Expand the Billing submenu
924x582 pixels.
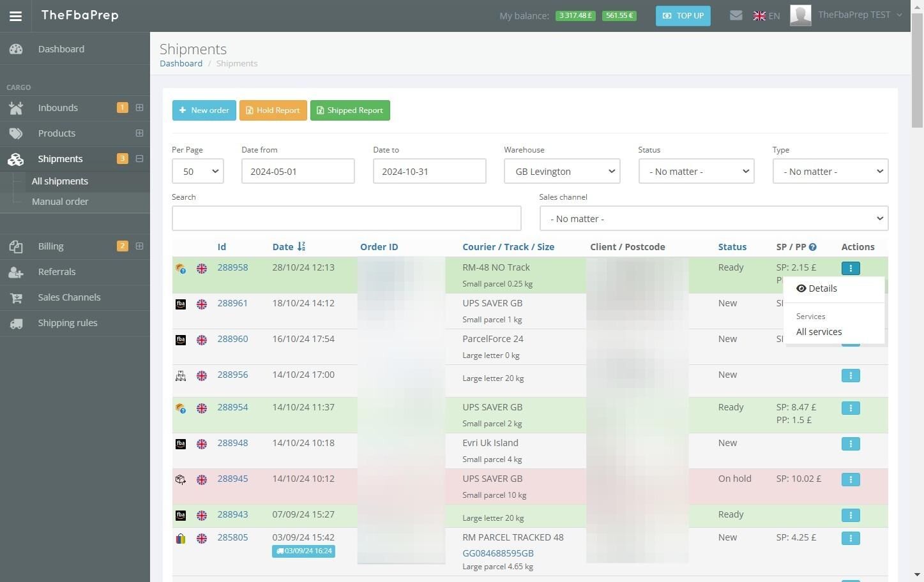tap(139, 246)
